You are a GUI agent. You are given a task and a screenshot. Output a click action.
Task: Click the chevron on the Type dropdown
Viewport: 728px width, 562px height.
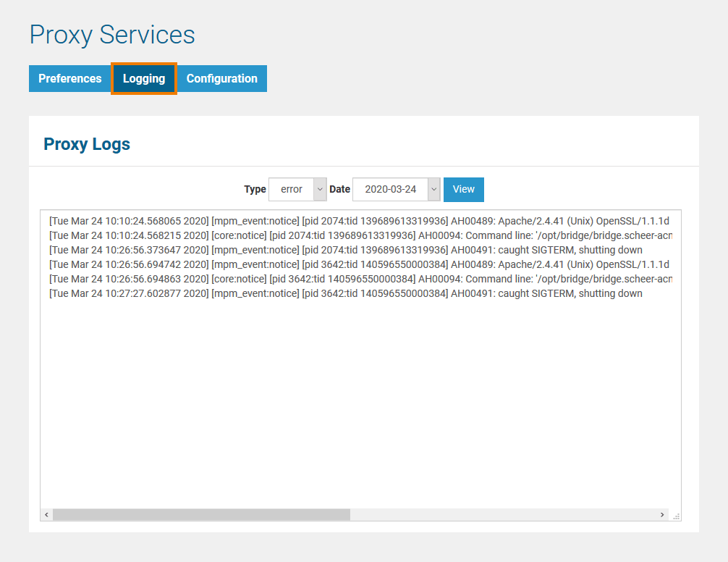[x=320, y=189]
